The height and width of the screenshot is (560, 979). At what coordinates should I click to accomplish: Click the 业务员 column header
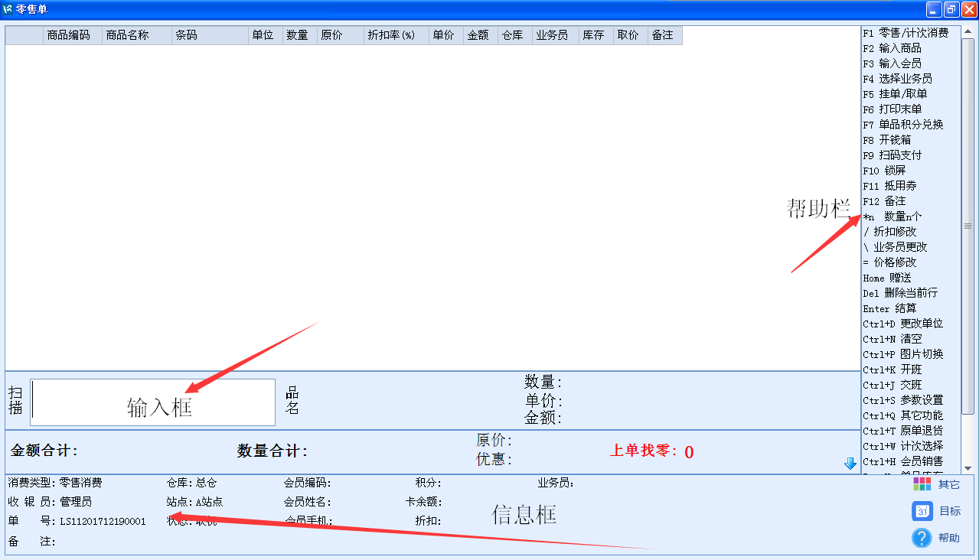555,35
